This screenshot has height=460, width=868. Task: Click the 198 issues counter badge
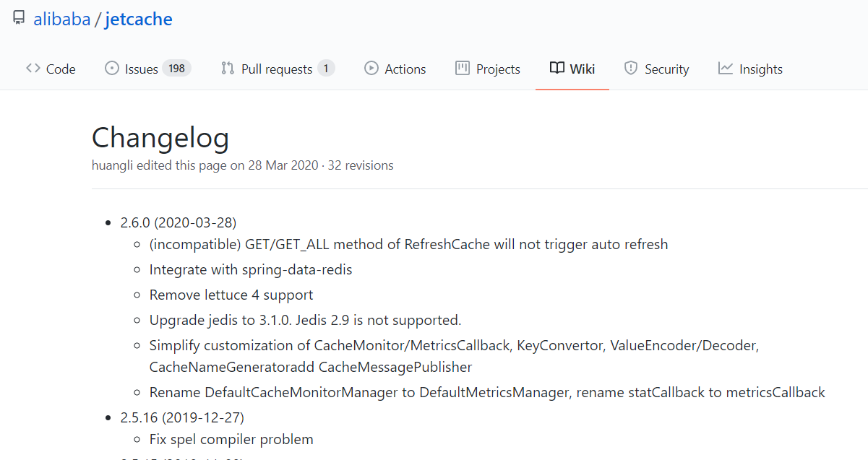click(176, 69)
